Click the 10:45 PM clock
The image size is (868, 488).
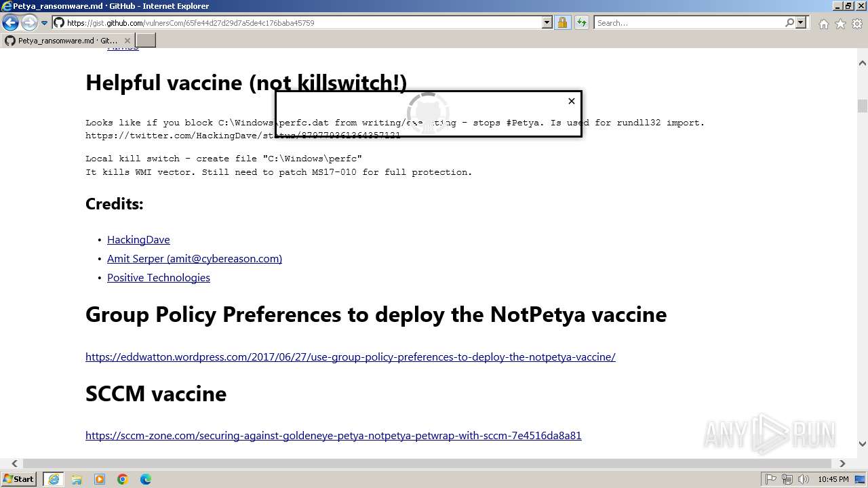tap(833, 479)
